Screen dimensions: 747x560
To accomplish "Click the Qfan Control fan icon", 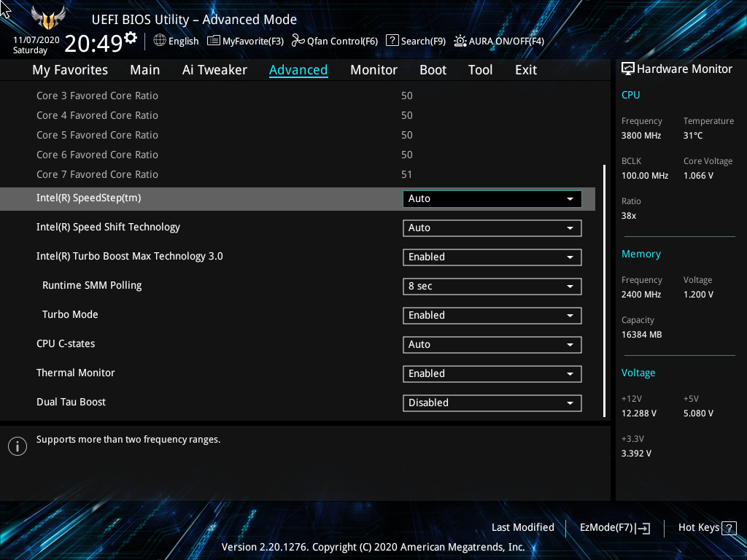I will click(x=298, y=41).
